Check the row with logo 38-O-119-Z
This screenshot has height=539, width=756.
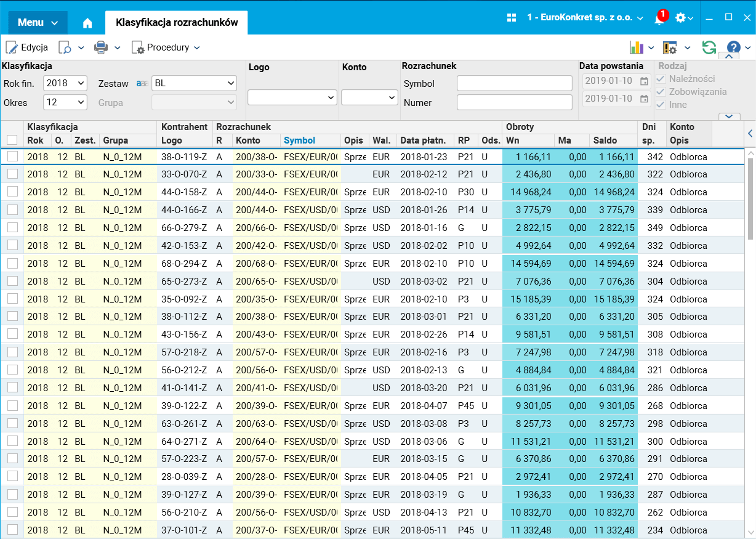click(12, 157)
